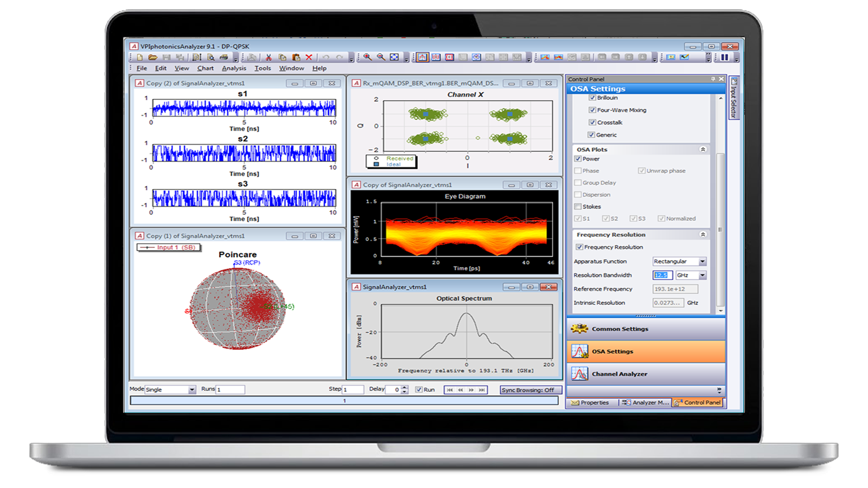Switch to the Properties tab
This screenshot has width=868, height=488.
[590, 403]
